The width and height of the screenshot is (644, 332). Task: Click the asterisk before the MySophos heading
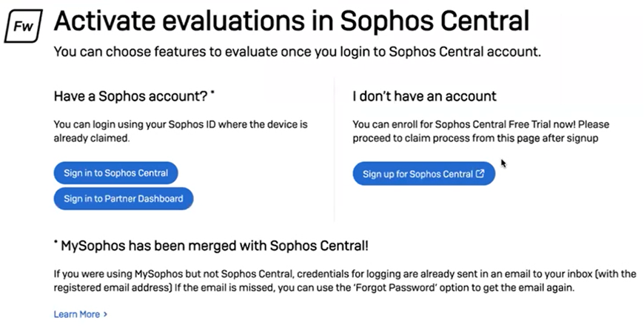tap(56, 243)
